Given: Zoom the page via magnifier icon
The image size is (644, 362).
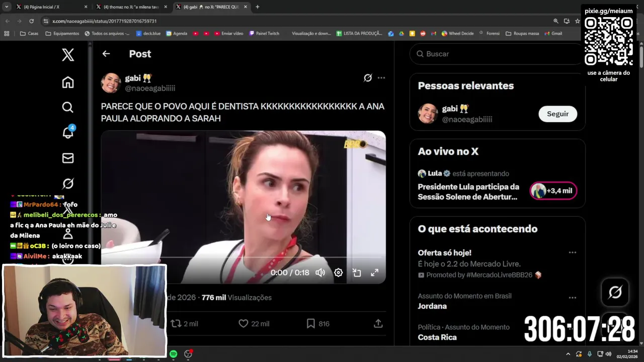Looking at the screenshot, I should pyautogui.click(x=556, y=21).
